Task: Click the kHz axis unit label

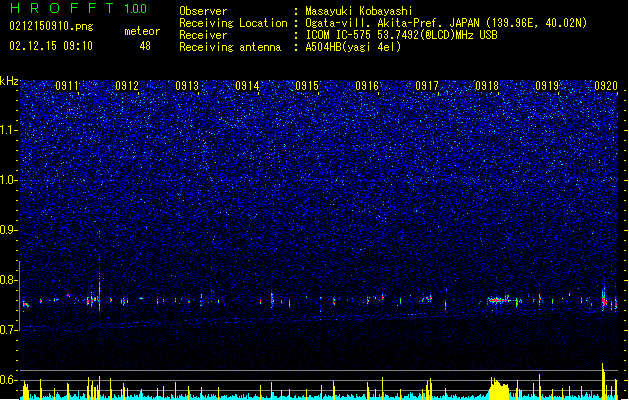Action: [x=9, y=81]
